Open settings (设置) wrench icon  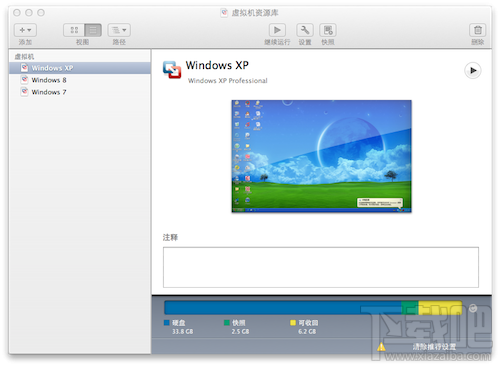click(305, 30)
